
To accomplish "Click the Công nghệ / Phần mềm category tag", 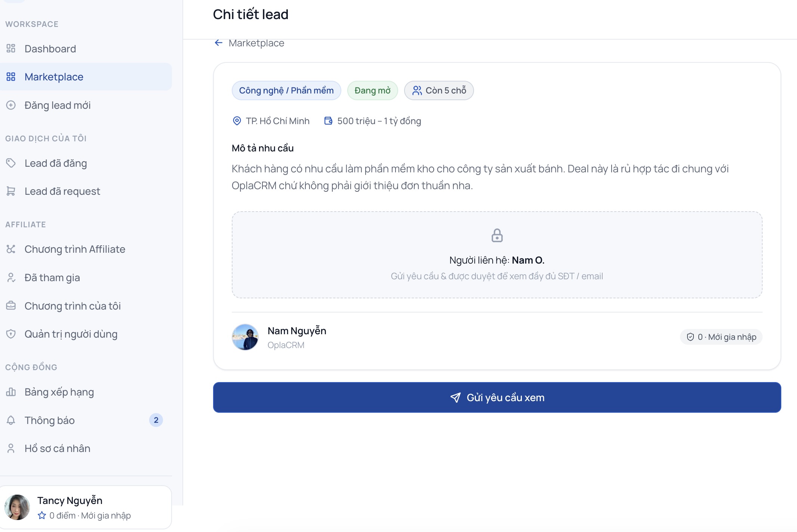I will coord(286,90).
